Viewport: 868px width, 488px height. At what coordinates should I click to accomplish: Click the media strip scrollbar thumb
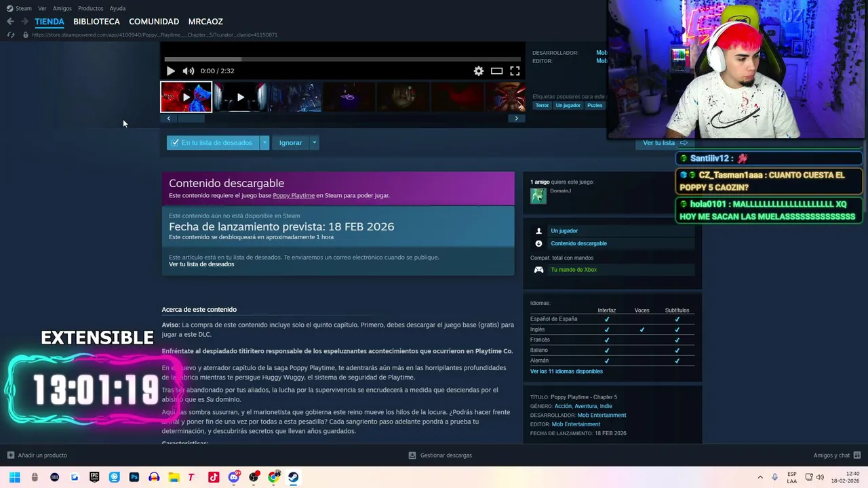190,118
